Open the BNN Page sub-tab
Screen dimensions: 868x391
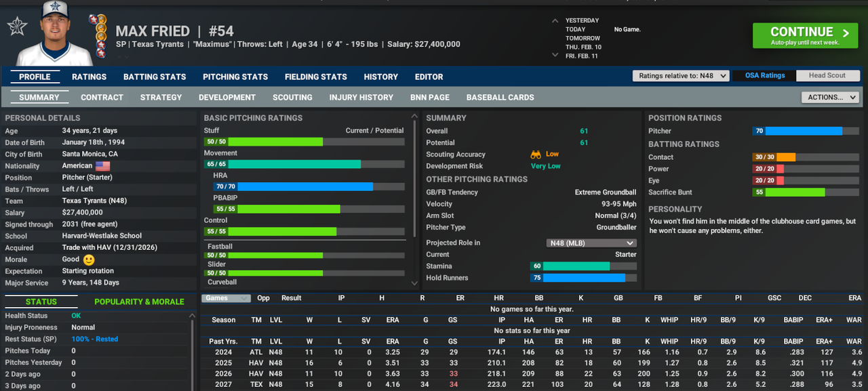pyautogui.click(x=430, y=97)
